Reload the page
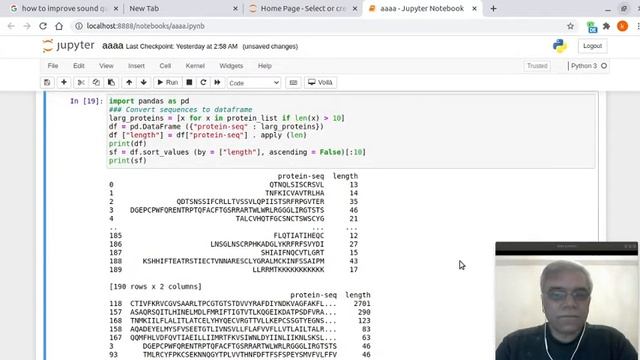The height and width of the screenshot is (360, 640). pyautogui.click(x=43, y=26)
